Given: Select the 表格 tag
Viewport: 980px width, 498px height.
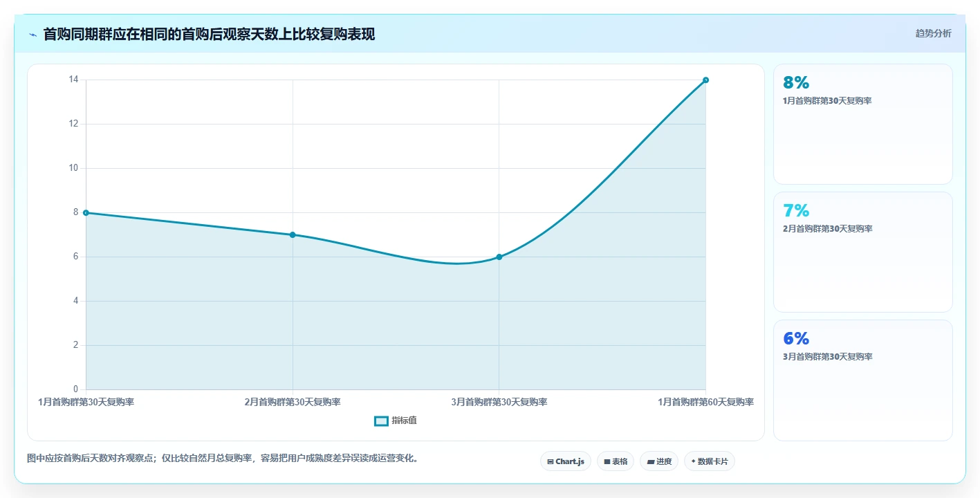Looking at the screenshot, I should tap(615, 461).
